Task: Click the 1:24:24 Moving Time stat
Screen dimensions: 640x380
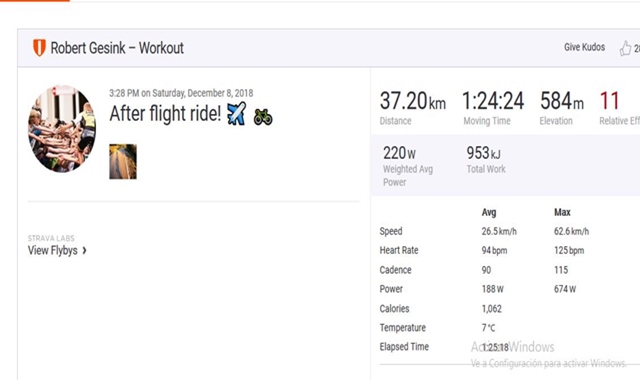Action: (x=493, y=108)
